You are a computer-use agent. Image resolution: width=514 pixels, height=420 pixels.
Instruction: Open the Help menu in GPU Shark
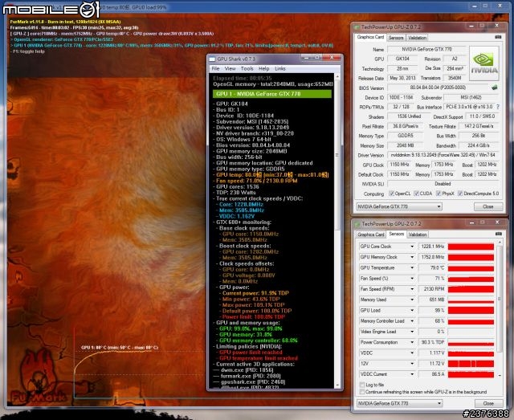pos(264,68)
